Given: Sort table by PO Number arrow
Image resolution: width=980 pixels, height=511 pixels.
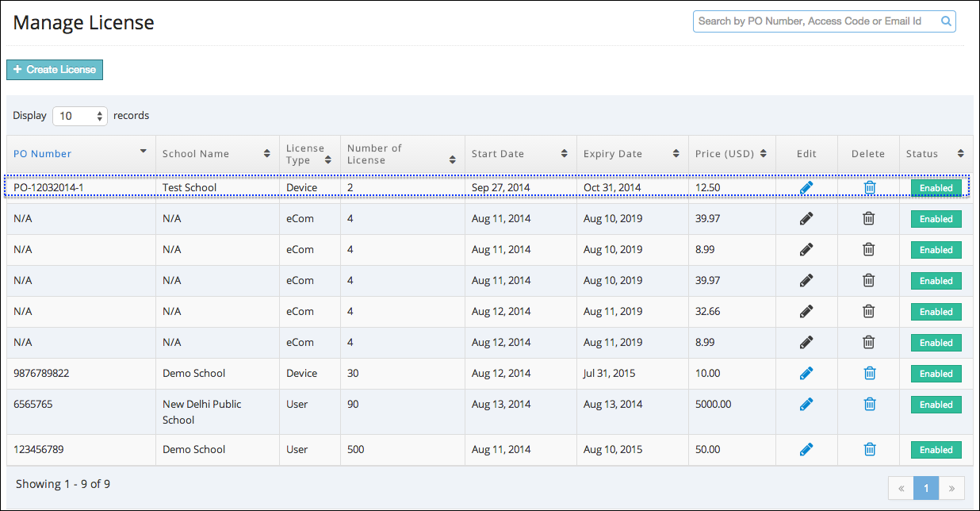Looking at the screenshot, I should 144,151.
